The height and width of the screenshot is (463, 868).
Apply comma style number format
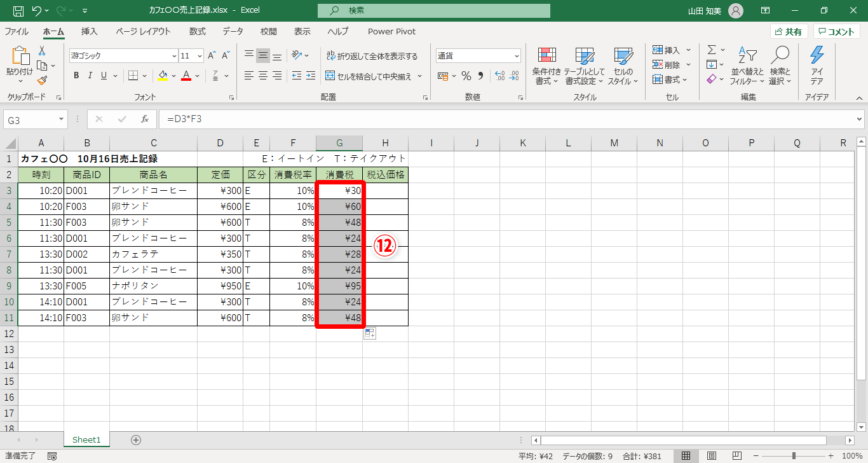coord(482,76)
